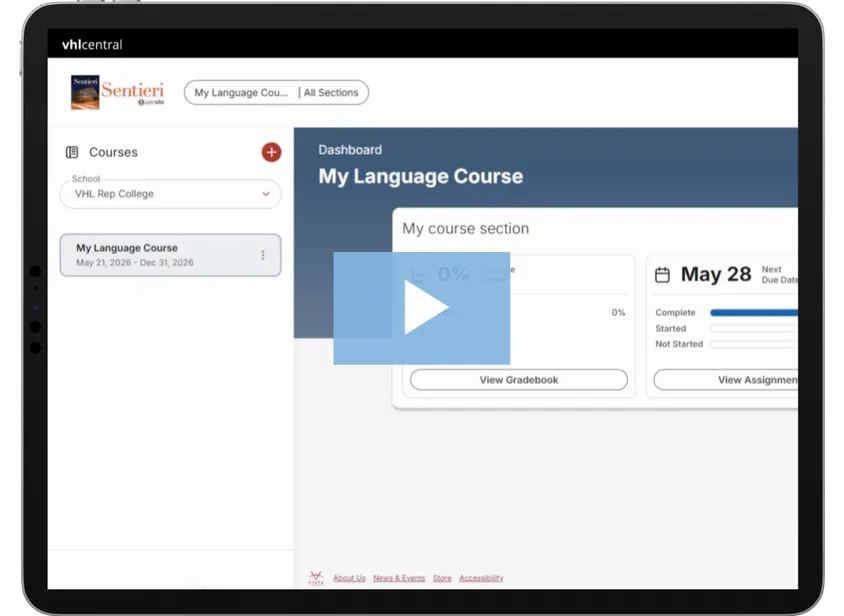Open the About Us link
844x616 pixels.
(x=349, y=578)
